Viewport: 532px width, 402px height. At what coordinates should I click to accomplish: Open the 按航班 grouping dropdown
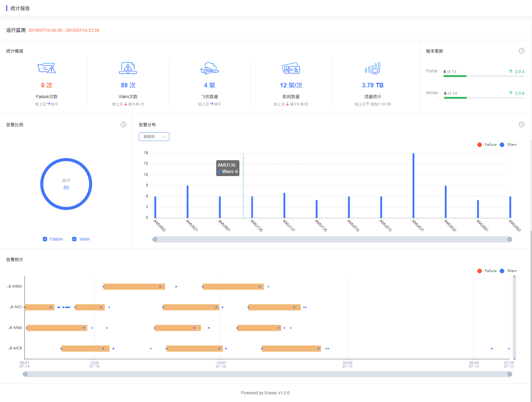154,137
